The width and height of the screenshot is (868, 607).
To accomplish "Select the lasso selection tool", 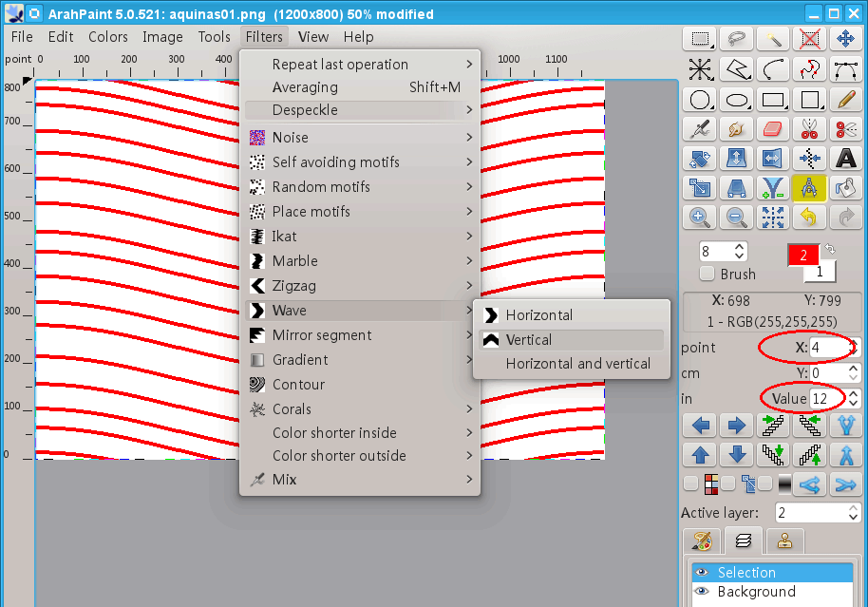I will pos(736,39).
